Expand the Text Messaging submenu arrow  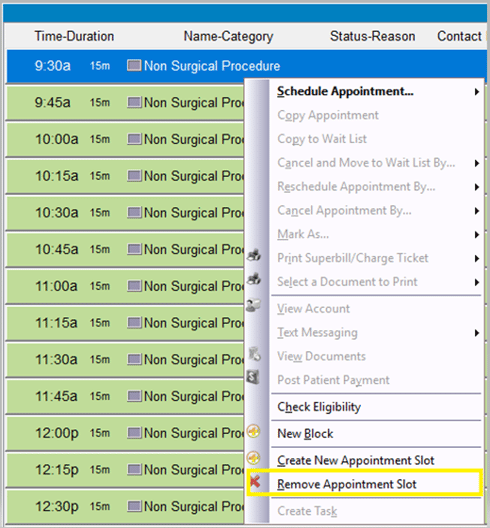coord(477,333)
